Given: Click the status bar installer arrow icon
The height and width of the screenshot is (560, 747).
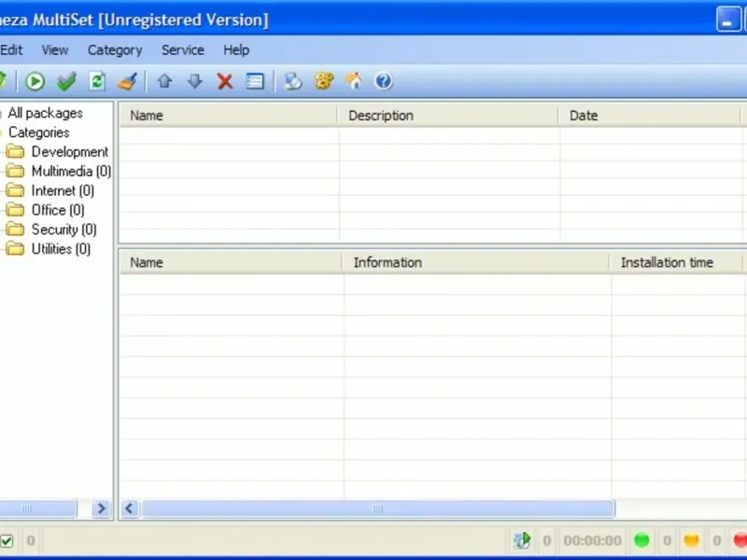Looking at the screenshot, I should pyautogui.click(x=522, y=540).
